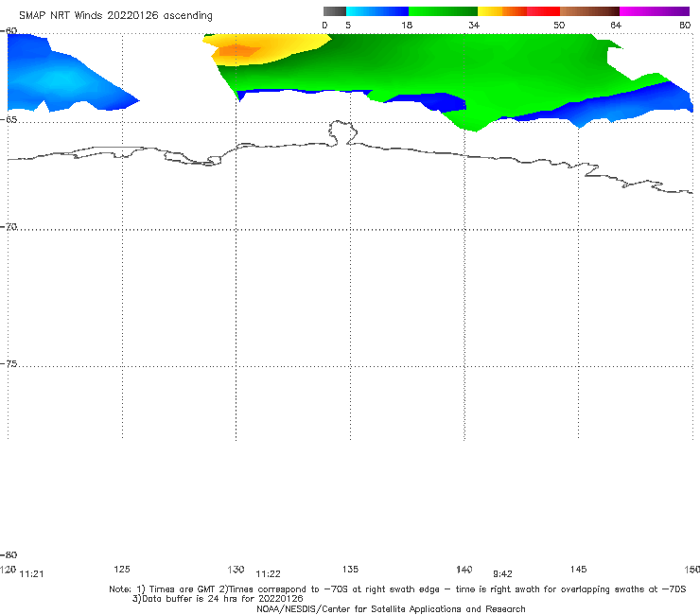This screenshot has width=700, height=615.
Task: Click the color bar label '34'
Action: [x=474, y=25]
